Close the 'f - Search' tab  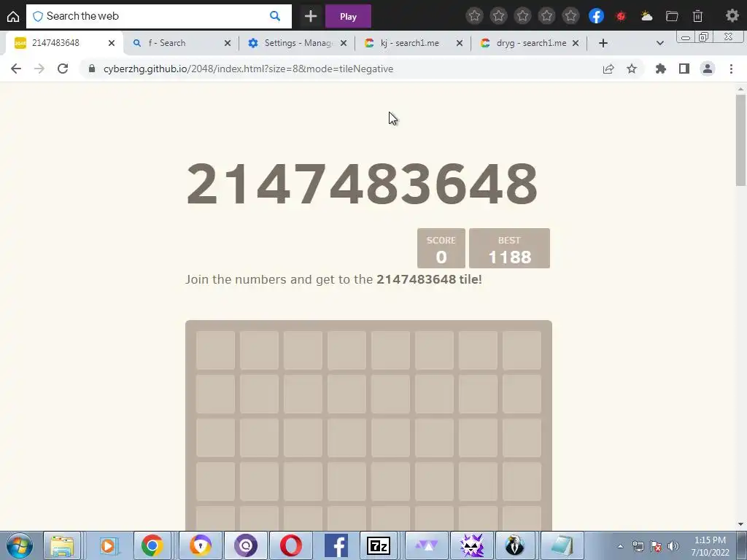pyautogui.click(x=228, y=43)
